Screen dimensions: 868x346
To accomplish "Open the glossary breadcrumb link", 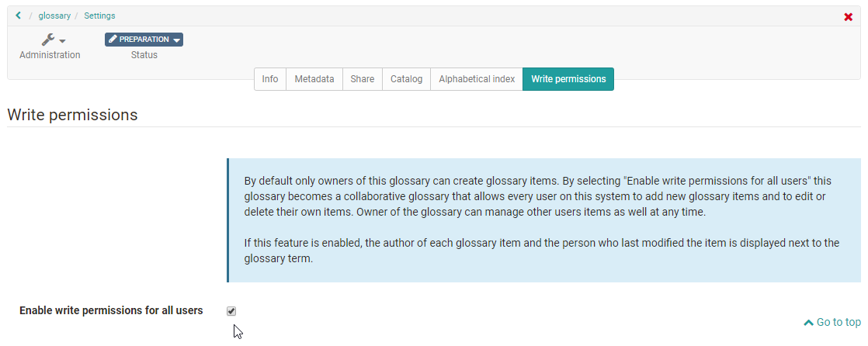I will pos(54,16).
